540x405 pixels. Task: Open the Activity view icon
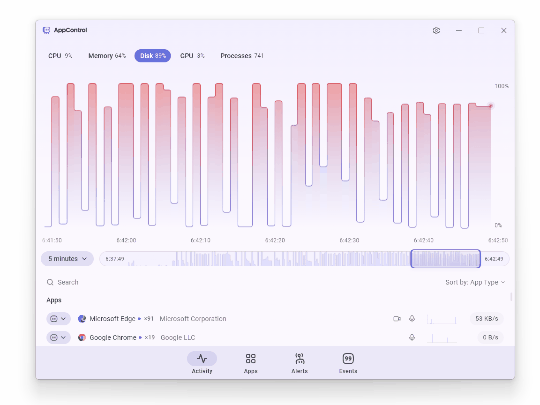(202, 359)
